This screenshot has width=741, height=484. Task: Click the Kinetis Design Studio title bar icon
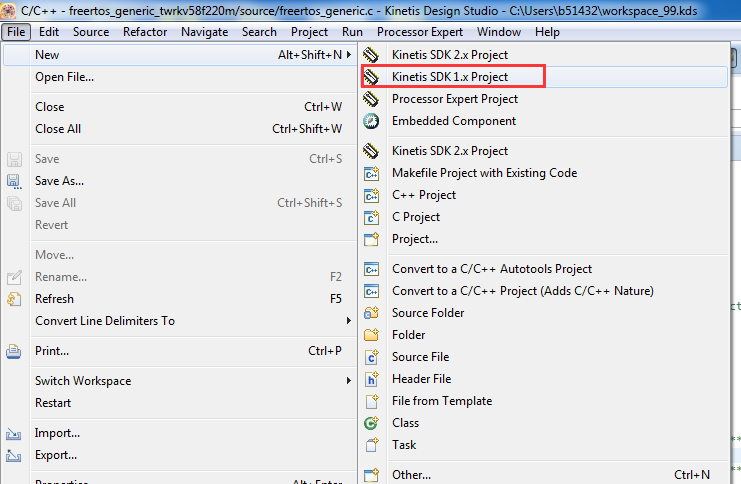point(8,10)
